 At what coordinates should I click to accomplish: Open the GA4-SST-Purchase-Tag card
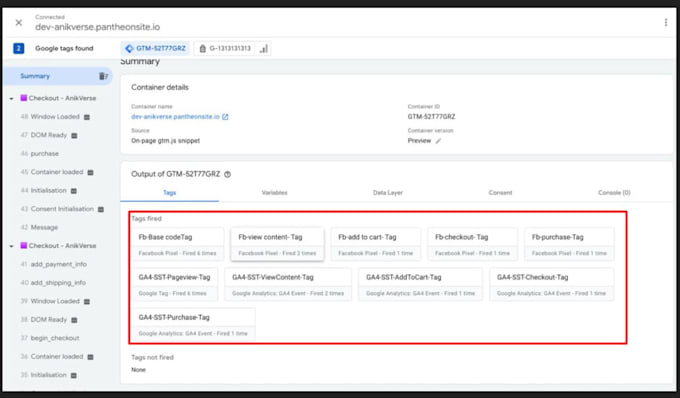click(194, 324)
